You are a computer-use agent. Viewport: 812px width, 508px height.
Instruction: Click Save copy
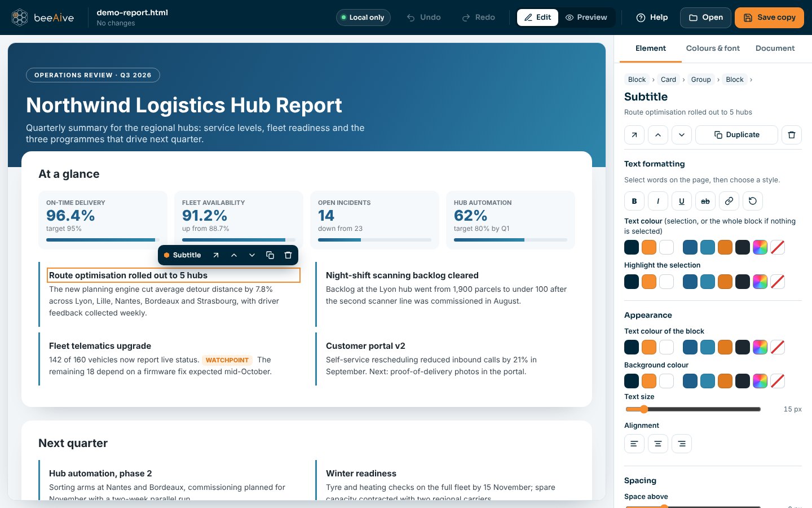(769, 17)
